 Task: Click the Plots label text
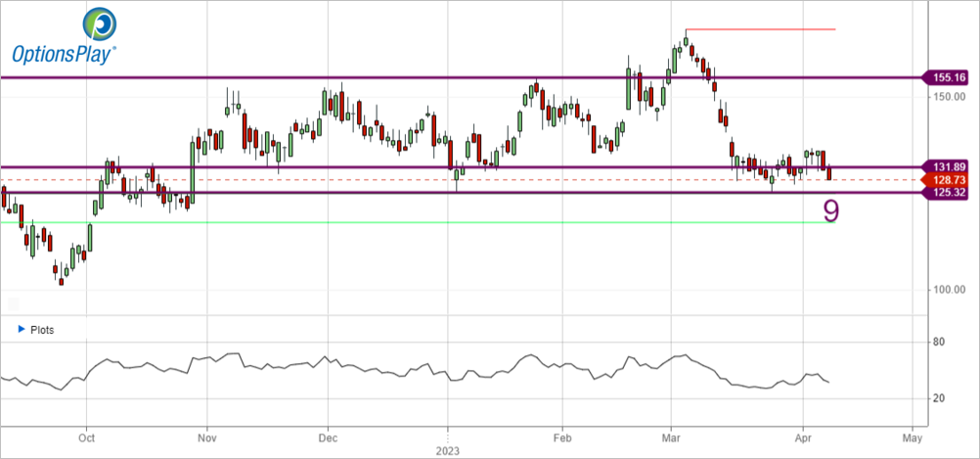[x=42, y=330]
